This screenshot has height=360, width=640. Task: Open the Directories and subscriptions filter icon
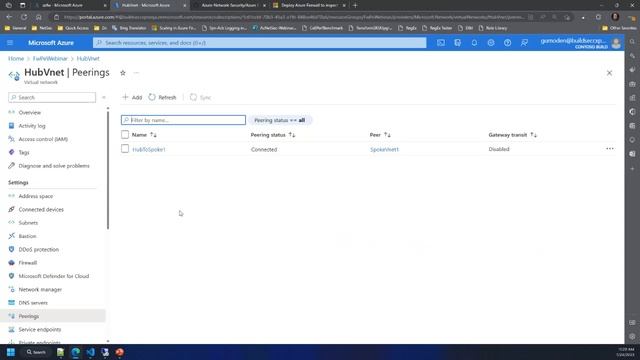tap(458, 43)
